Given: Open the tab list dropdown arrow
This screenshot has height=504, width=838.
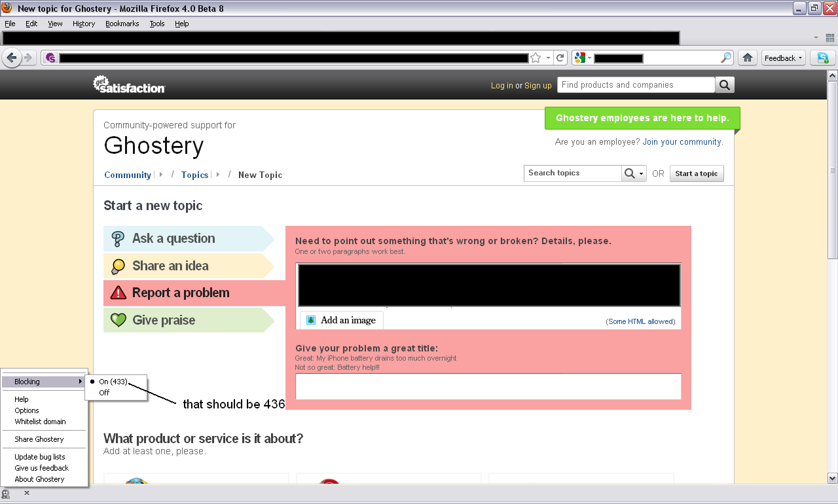Looking at the screenshot, I should pyautogui.click(x=816, y=38).
